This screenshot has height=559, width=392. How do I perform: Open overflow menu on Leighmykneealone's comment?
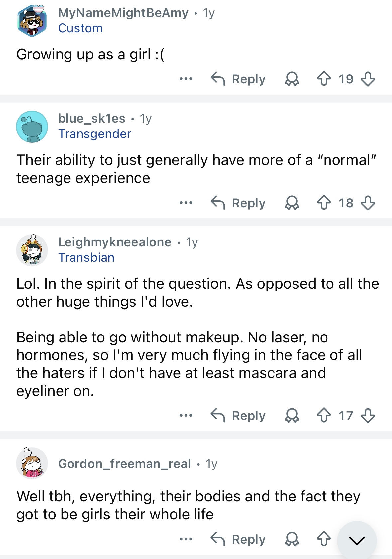186,416
